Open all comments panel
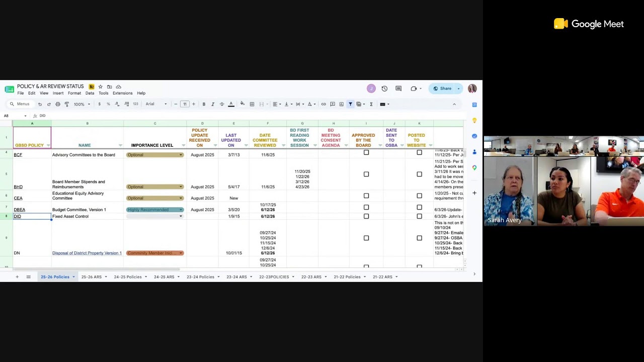This screenshot has width=644, height=362. point(398,88)
